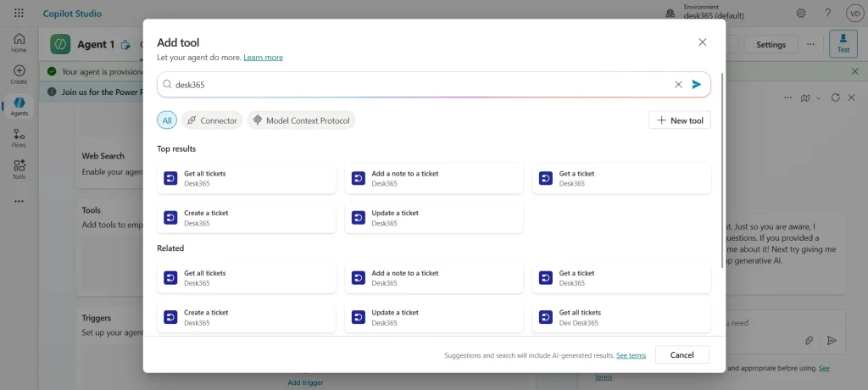Screen dimensions: 868x390
Task: Click Add trigger link
Action: pos(305,382)
